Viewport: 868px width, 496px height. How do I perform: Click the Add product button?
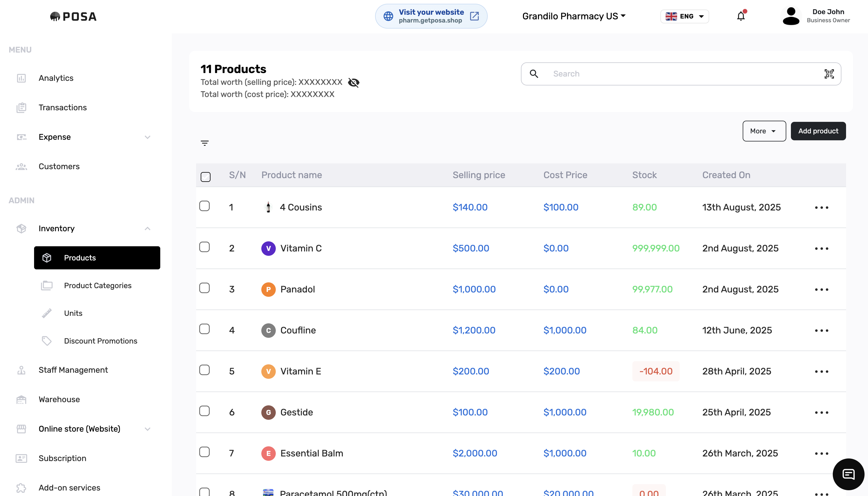click(818, 131)
